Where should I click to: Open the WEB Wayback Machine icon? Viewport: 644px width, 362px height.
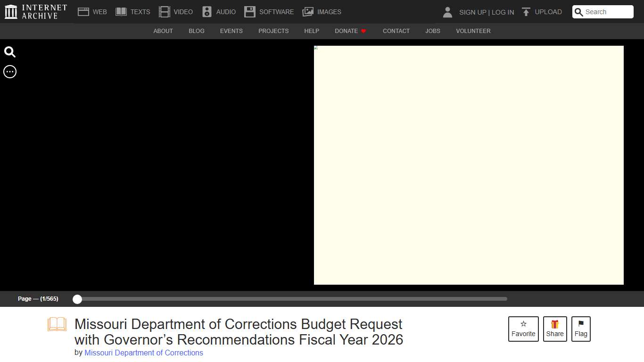[x=83, y=11]
